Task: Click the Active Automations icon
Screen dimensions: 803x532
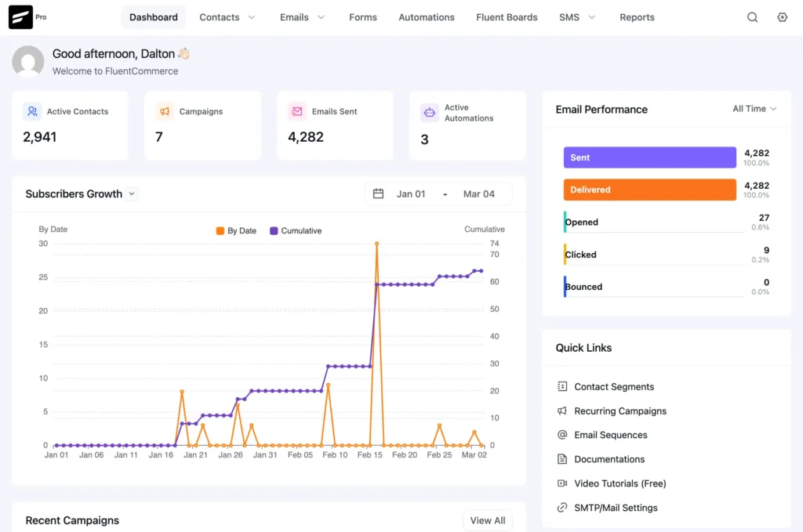Action: coord(429,113)
